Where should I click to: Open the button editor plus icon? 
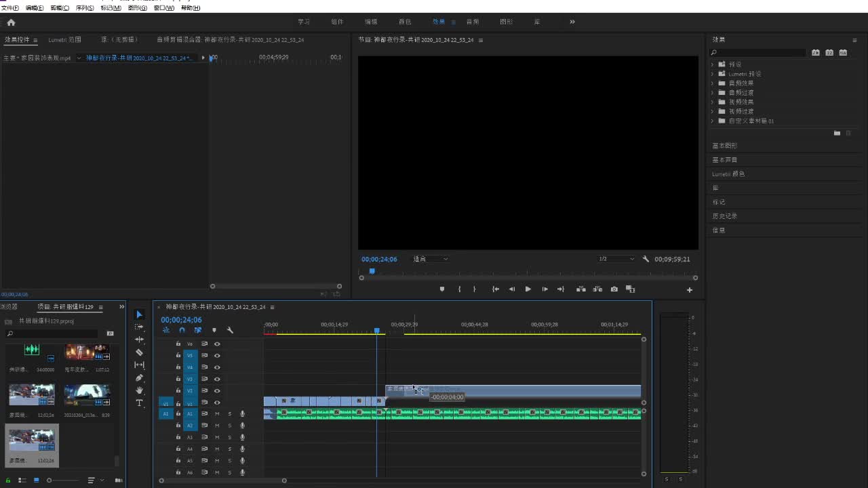pyautogui.click(x=690, y=290)
